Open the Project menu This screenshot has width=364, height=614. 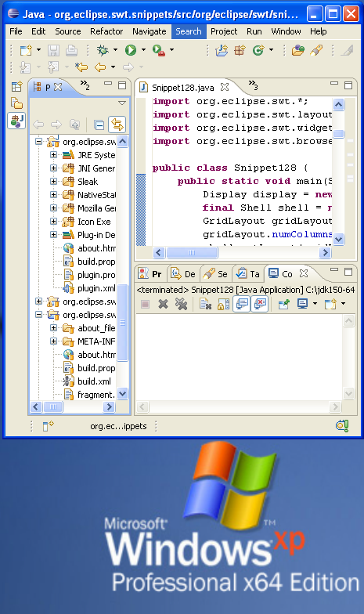tap(224, 31)
